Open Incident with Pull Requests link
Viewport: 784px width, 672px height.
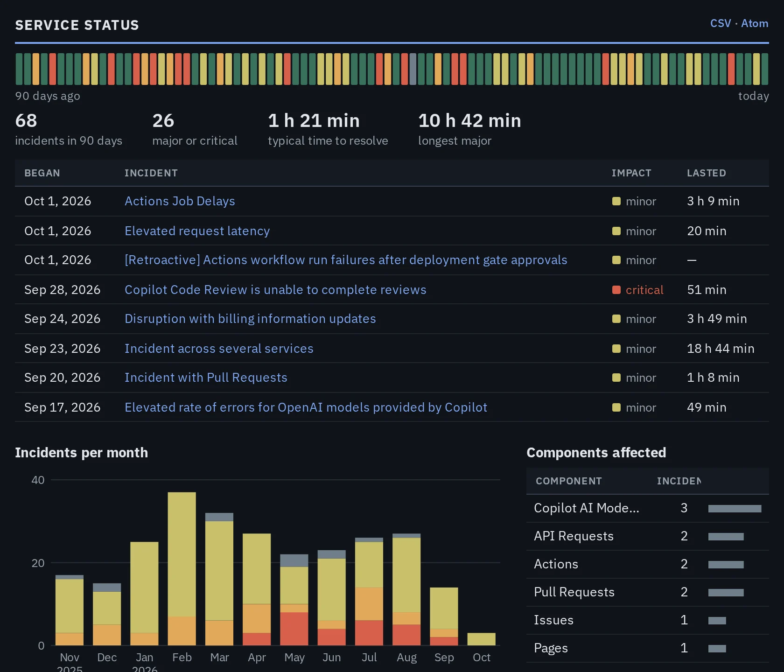[x=206, y=378]
